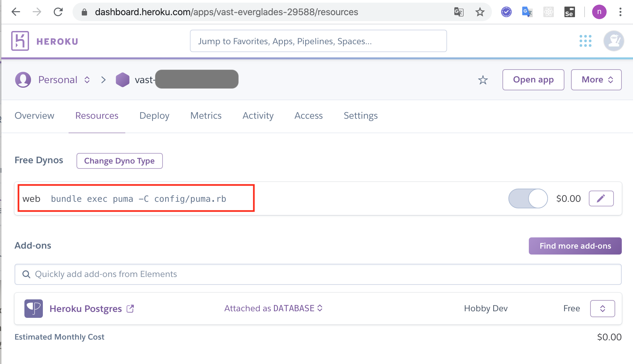Open the Google Translate extension icon
This screenshot has width=633, height=364.
click(527, 12)
